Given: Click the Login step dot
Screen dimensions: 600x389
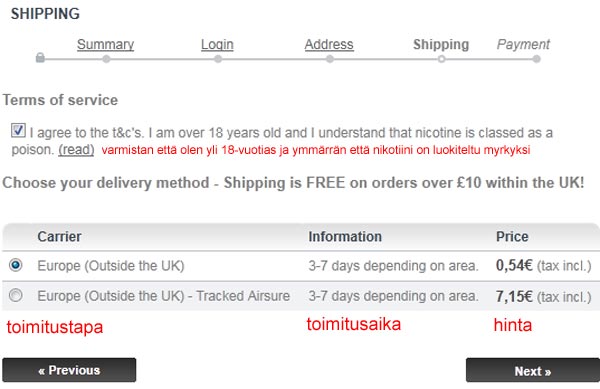Looking at the screenshot, I should pyautogui.click(x=218, y=59).
